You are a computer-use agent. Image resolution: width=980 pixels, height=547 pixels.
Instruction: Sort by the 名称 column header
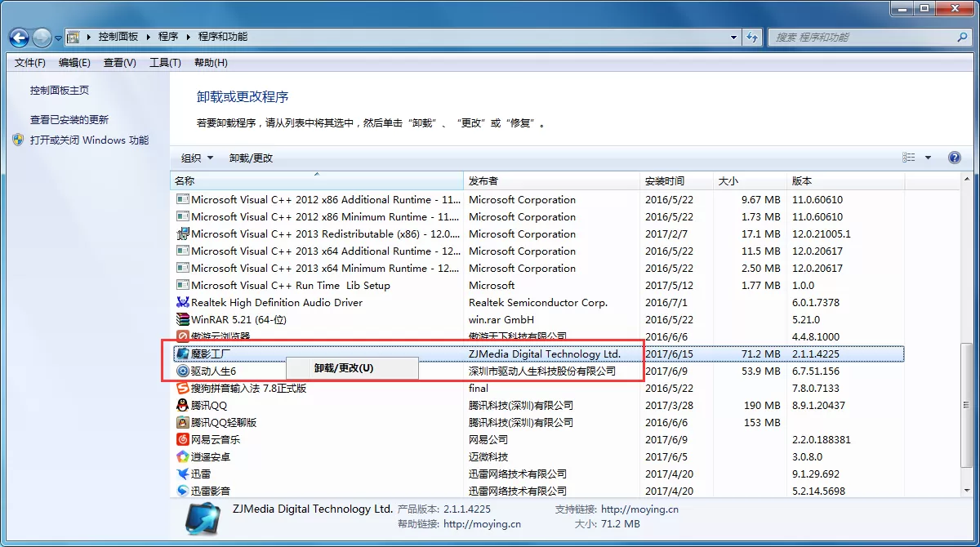click(317, 181)
